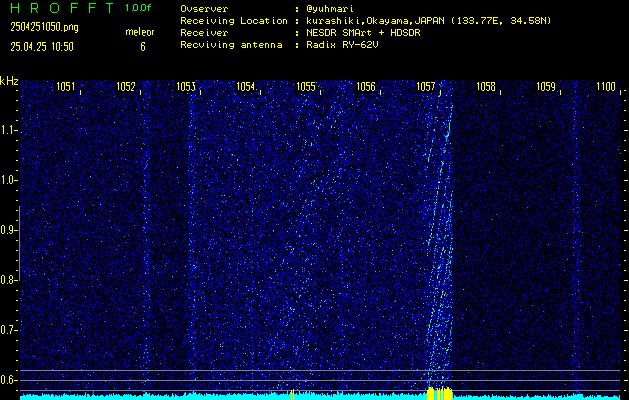Click the 1058 time axis marker

(486, 87)
